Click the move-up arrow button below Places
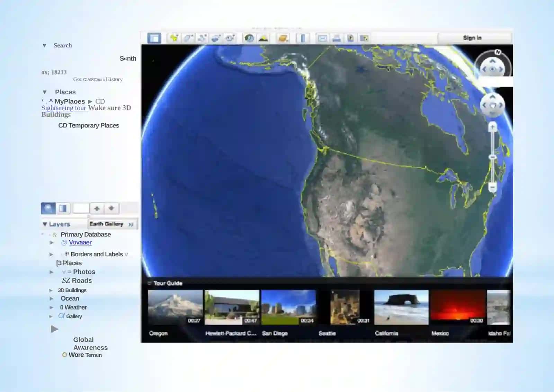Screen dimensions: 554x392 coord(97,208)
